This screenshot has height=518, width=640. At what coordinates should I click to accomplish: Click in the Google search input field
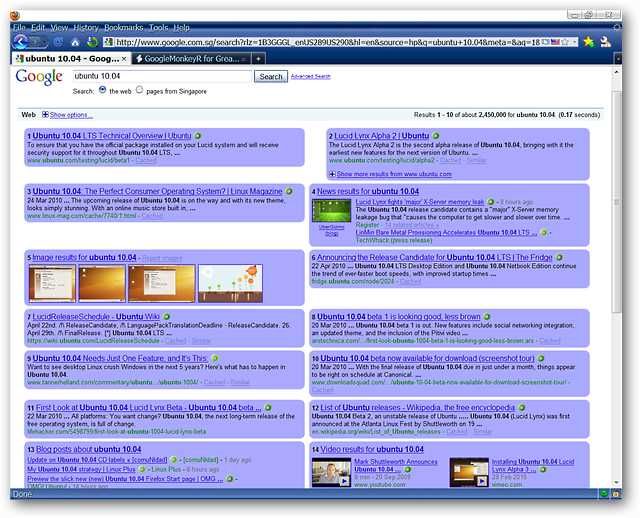pyautogui.click(x=162, y=76)
